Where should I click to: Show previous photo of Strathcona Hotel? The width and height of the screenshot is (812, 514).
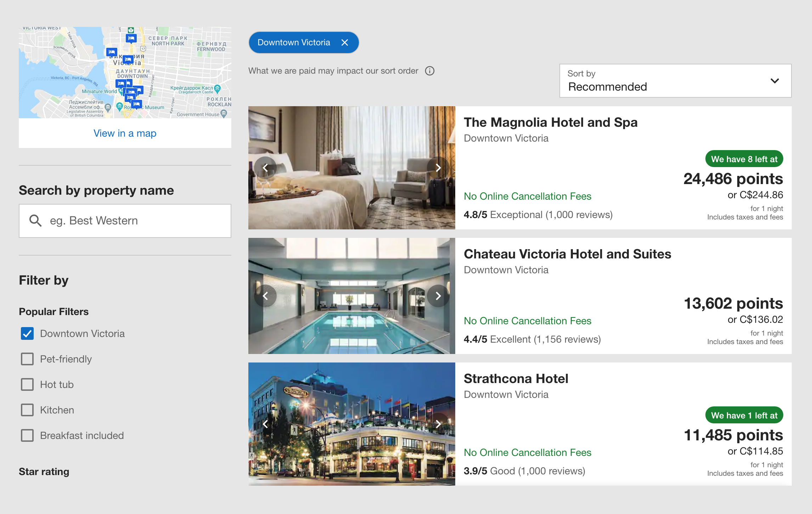pos(265,424)
